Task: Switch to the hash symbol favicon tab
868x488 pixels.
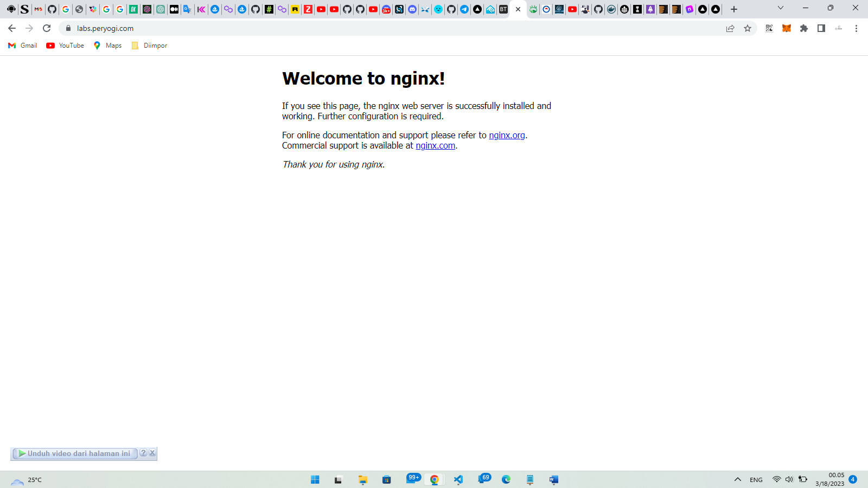Action: [x=269, y=9]
